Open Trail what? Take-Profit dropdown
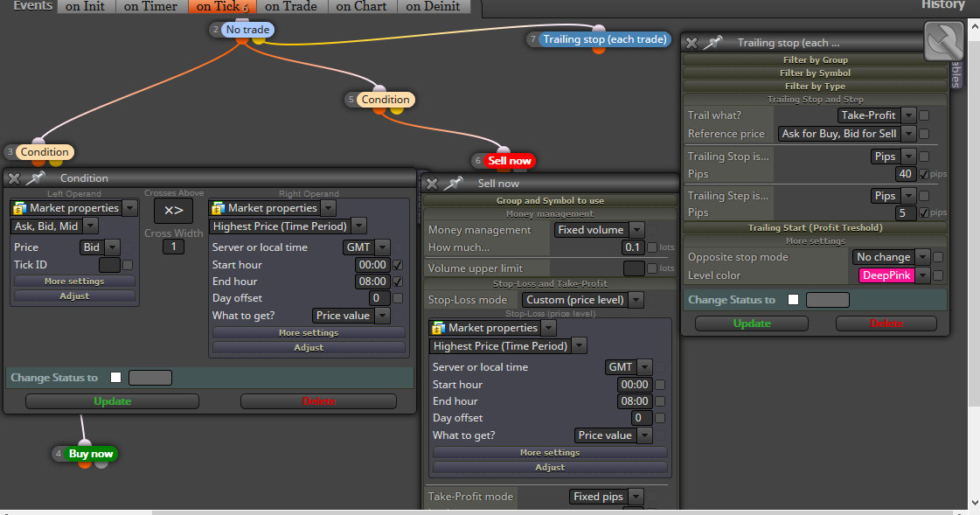 pyautogui.click(x=909, y=115)
